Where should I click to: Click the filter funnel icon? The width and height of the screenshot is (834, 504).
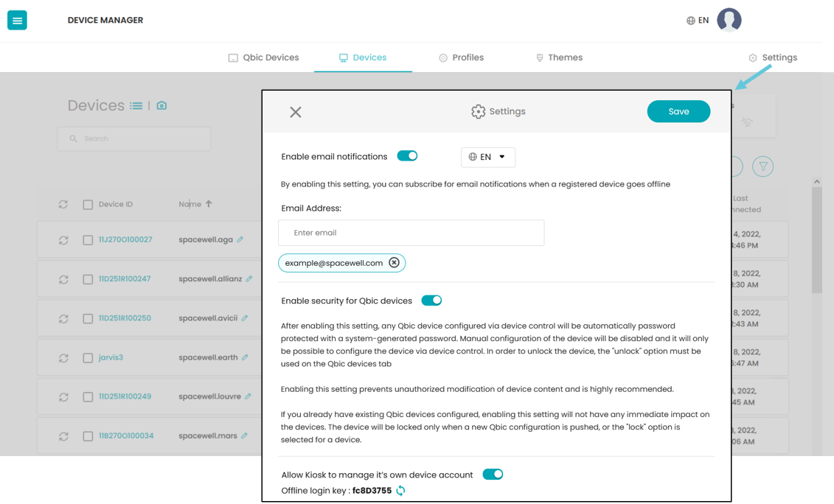(x=762, y=167)
